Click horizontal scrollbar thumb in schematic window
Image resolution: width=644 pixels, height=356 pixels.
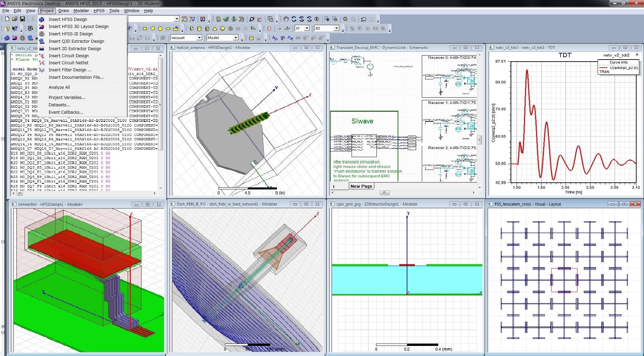pos(384,193)
